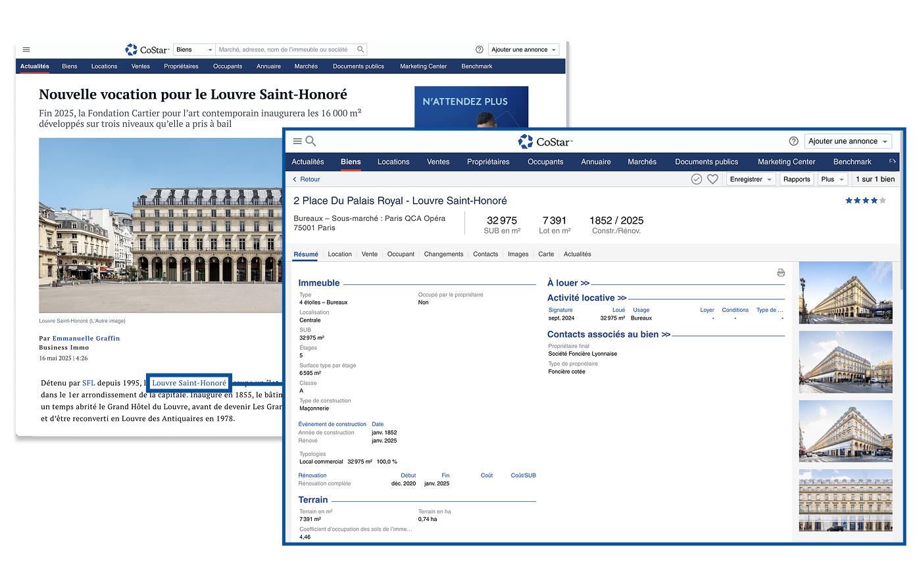Expand the Ajouter une annonce dropdown in property window
Image resolution: width=921 pixels, height=588 pixels.
point(848,141)
